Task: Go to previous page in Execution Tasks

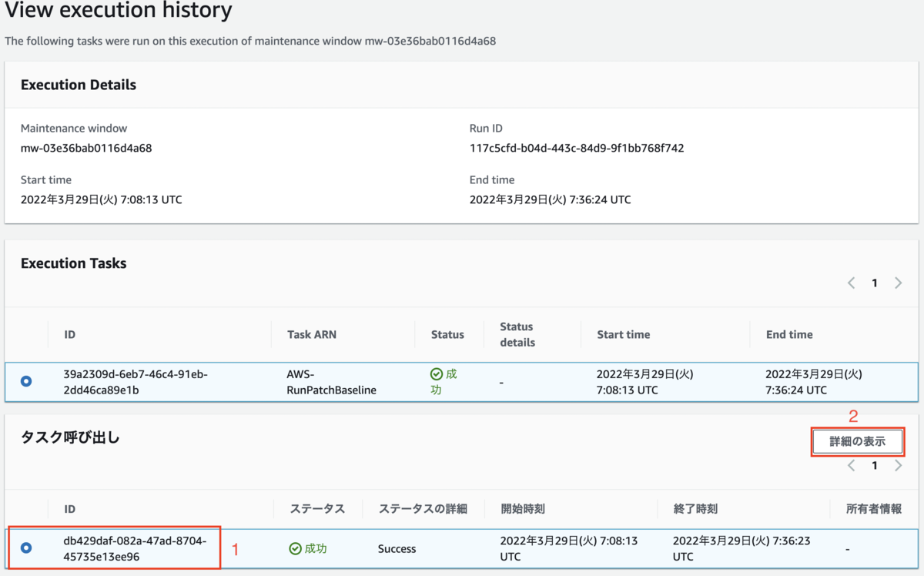Action: (x=852, y=283)
